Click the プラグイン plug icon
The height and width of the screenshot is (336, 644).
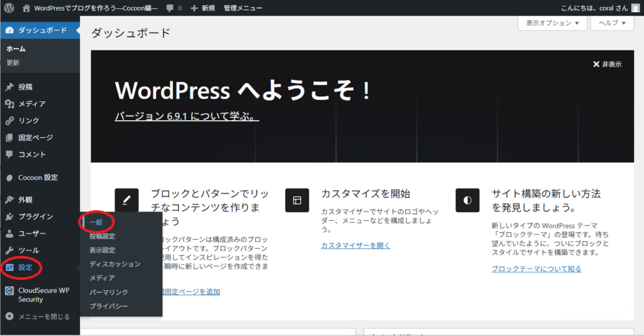coord(9,216)
